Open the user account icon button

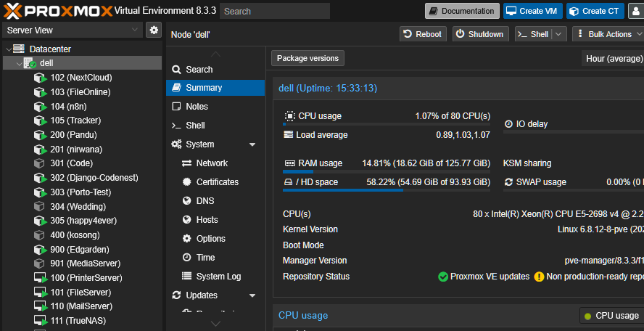(x=636, y=11)
